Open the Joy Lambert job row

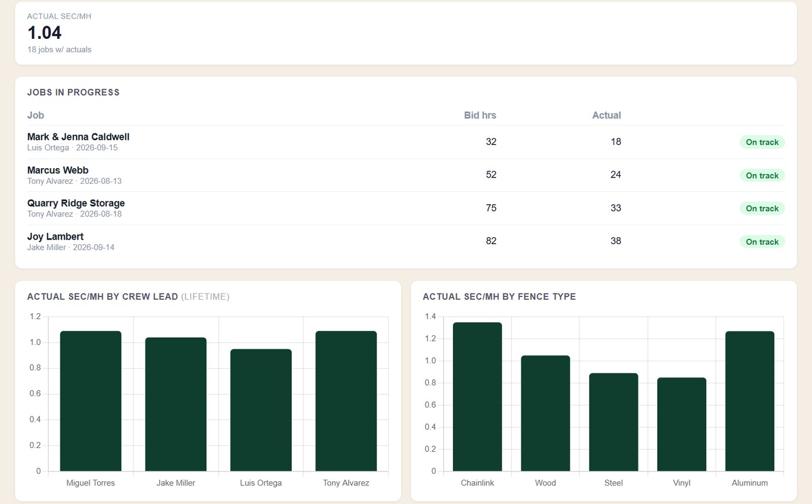pyautogui.click(x=406, y=241)
